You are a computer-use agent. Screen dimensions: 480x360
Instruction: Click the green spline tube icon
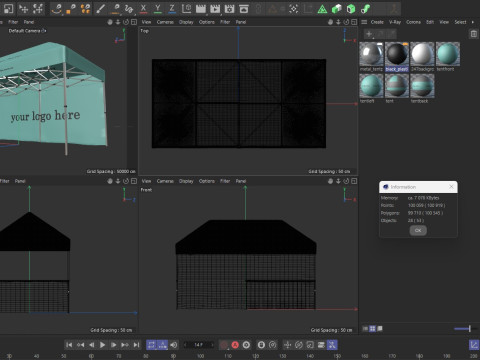pos(365,9)
